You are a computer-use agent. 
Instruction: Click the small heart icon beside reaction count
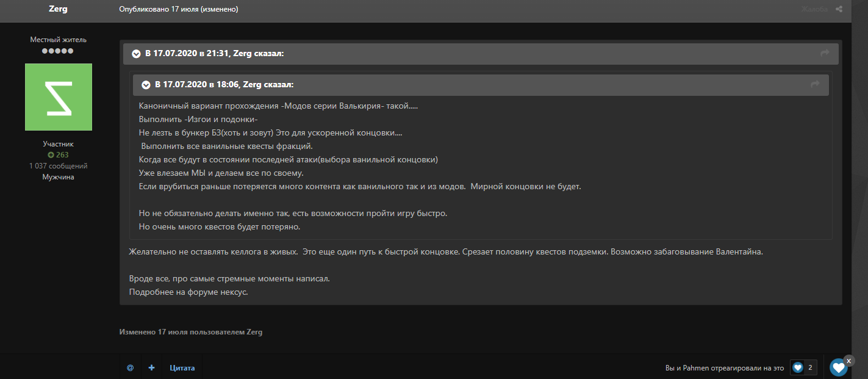coord(797,367)
